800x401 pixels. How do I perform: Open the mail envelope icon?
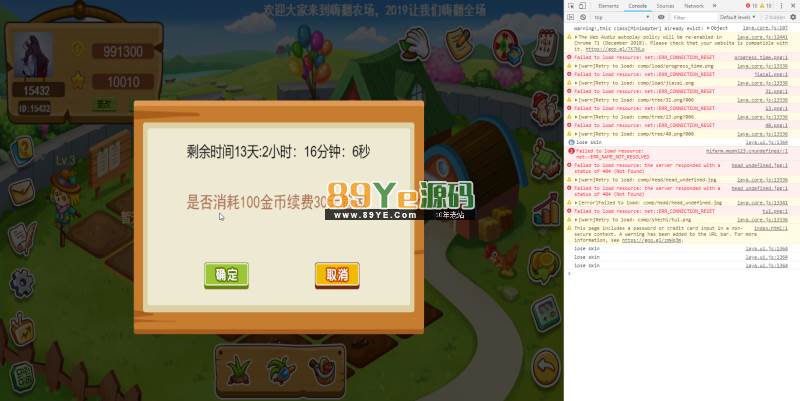coord(22,192)
